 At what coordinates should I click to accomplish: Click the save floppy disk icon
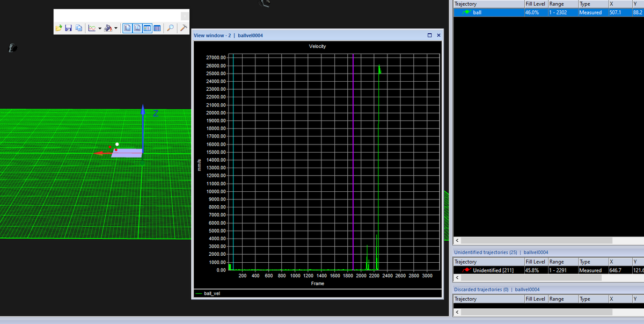pos(68,28)
